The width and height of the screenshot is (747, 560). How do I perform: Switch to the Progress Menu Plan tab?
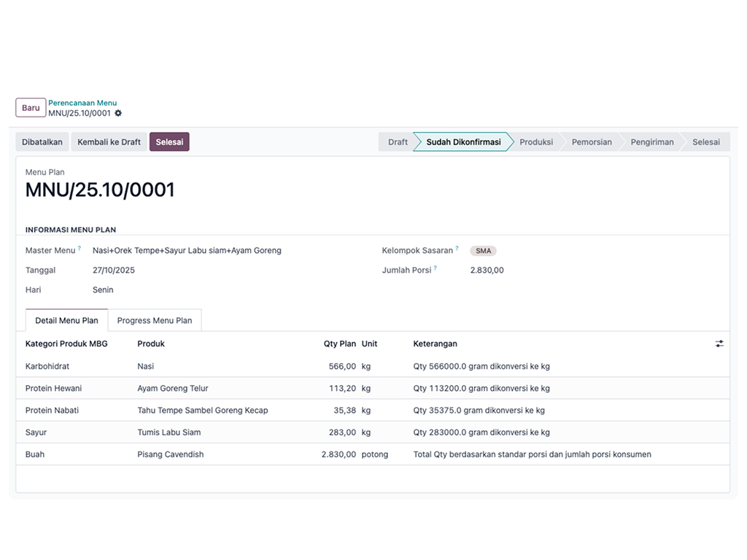[x=155, y=320]
